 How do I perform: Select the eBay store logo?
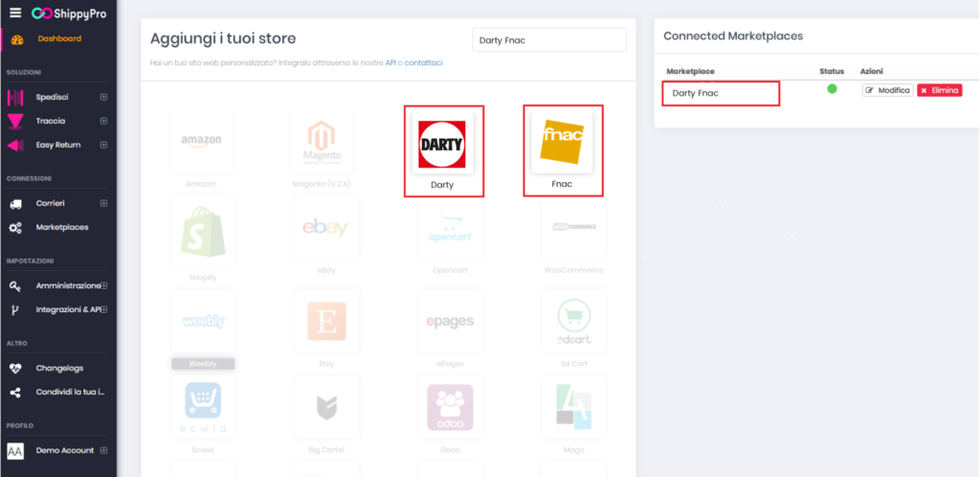pyautogui.click(x=326, y=228)
